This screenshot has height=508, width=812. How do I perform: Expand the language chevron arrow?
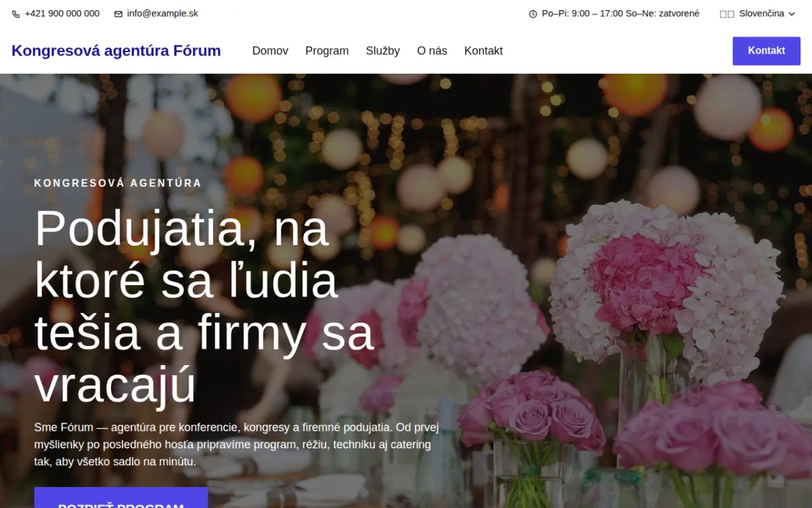[792, 14]
